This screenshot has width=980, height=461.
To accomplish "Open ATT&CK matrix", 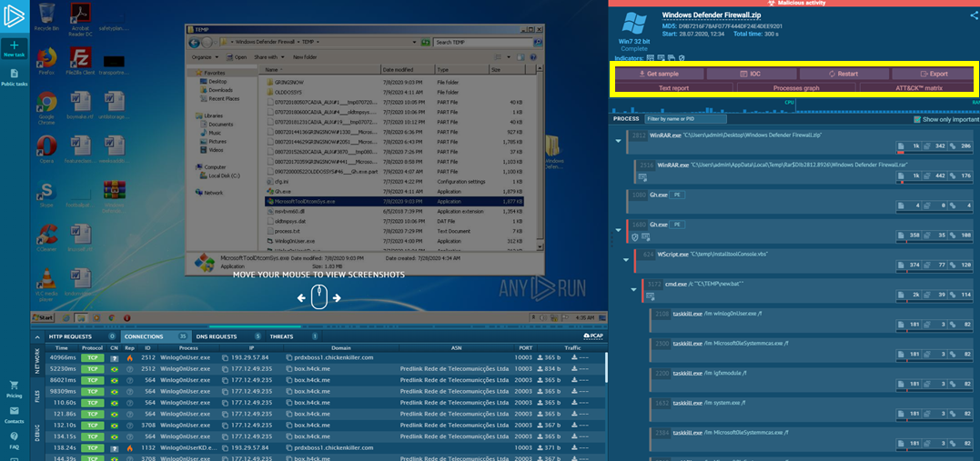I will [x=917, y=88].
